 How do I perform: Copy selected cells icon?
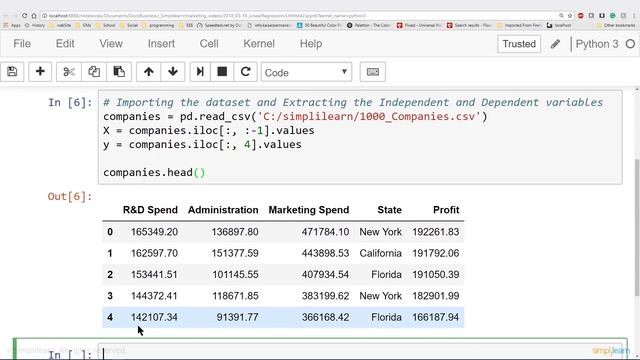click(94, 72)
